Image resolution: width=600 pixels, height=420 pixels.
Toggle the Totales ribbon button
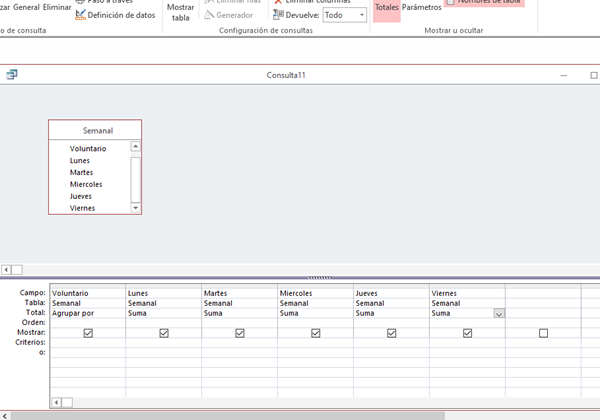(x=386, y=8)
